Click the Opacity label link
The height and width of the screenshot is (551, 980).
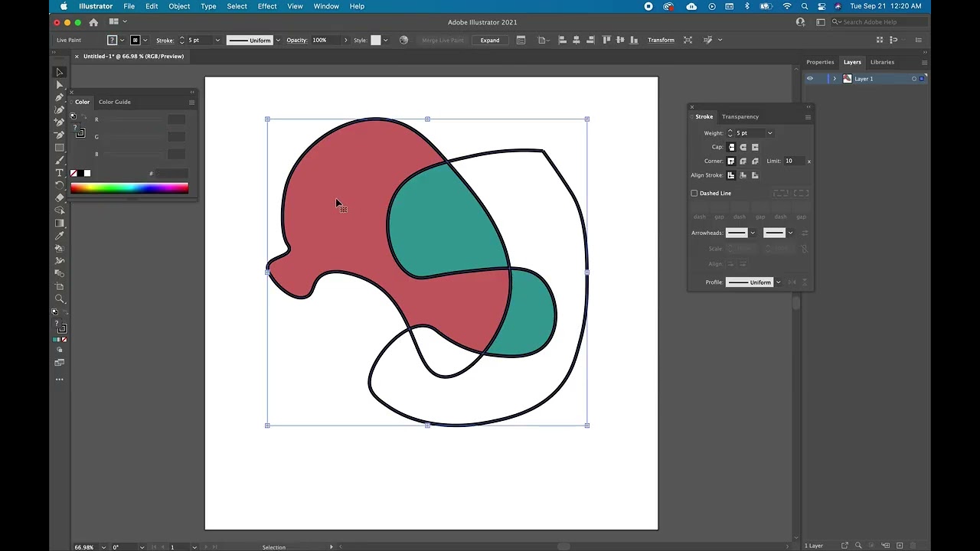[296, 40]
